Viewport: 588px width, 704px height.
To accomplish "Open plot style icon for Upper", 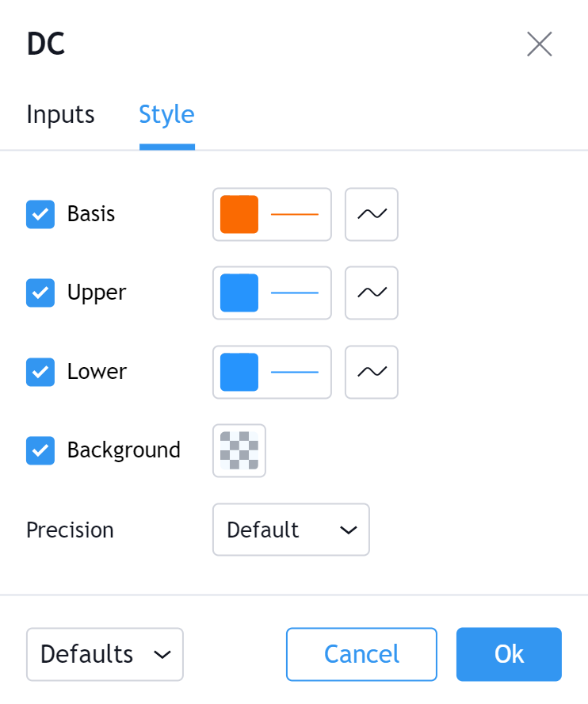I will [372, 293].
